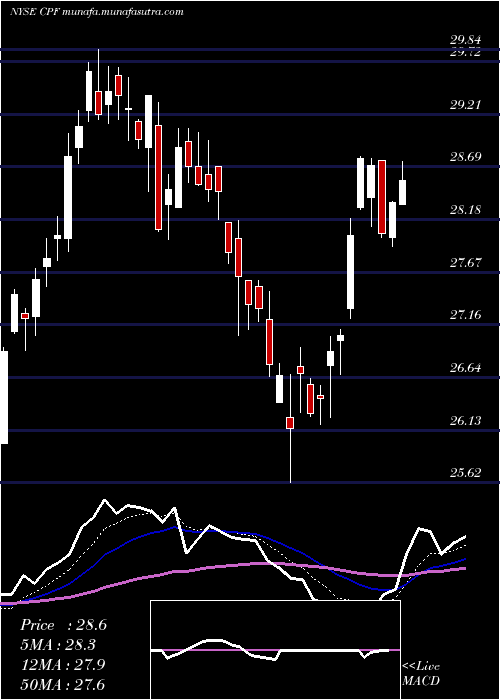The height and width of the screenshot is (700, 500).
Task: Click the 26.13 price axis label
Action: point(465,421)
